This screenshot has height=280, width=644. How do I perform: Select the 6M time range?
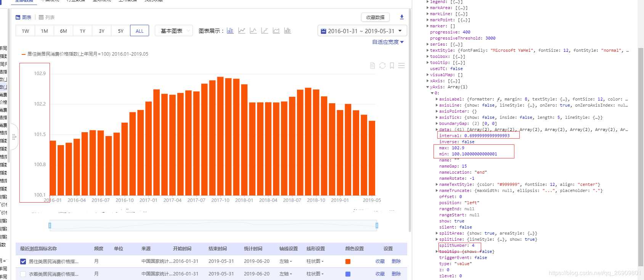pyautogui.click(x=63, y=31)
